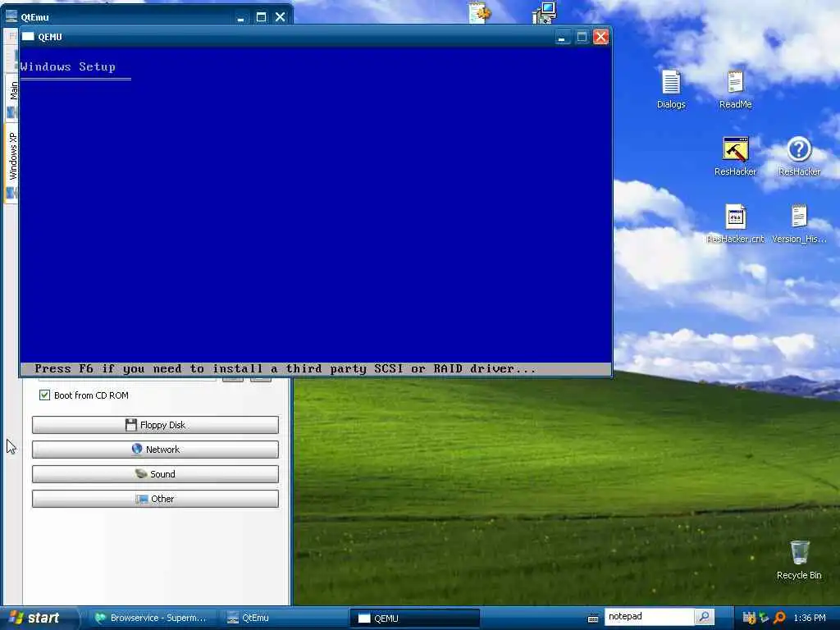Click the magnifier search button in taskbar
The height and width of the screenshot is (630, 840).
tap(705, 617)
